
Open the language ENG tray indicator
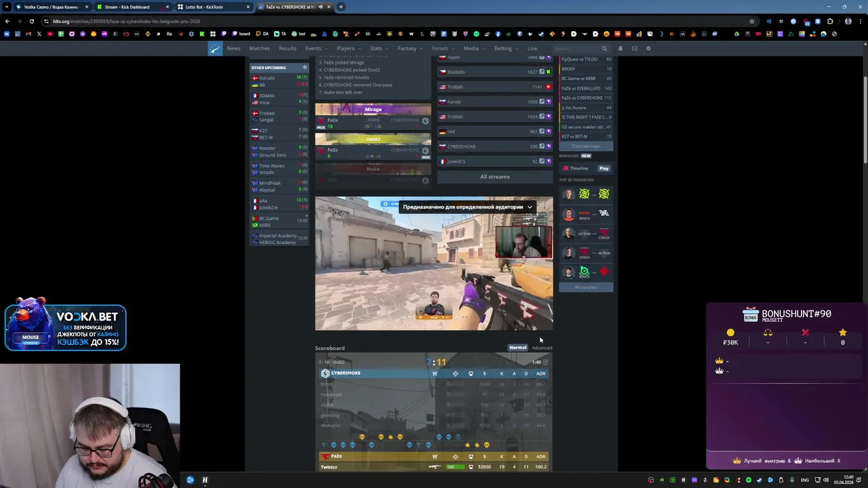805,480
